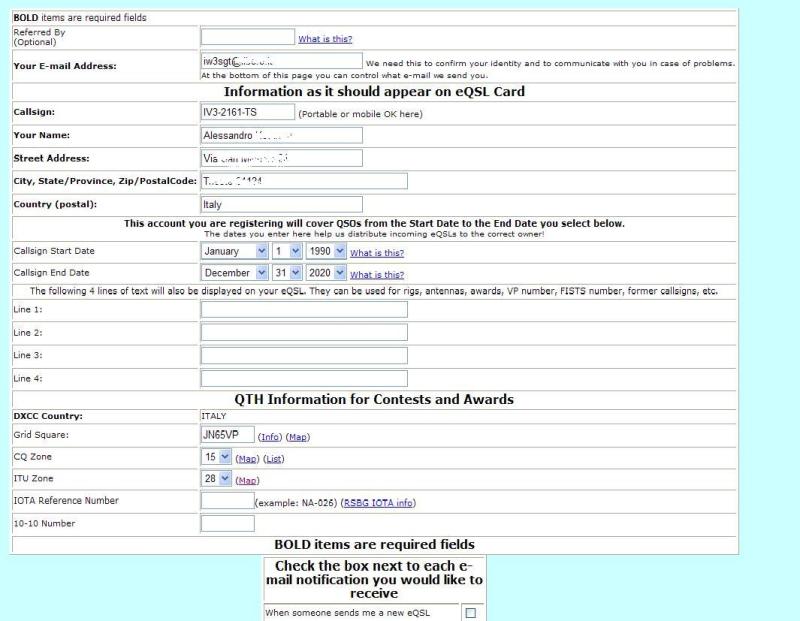Image resolution: width=800 pixels, height=621 pixels.
Task: Open the Callsign End Date day dropdown
Action: (287, 273)
